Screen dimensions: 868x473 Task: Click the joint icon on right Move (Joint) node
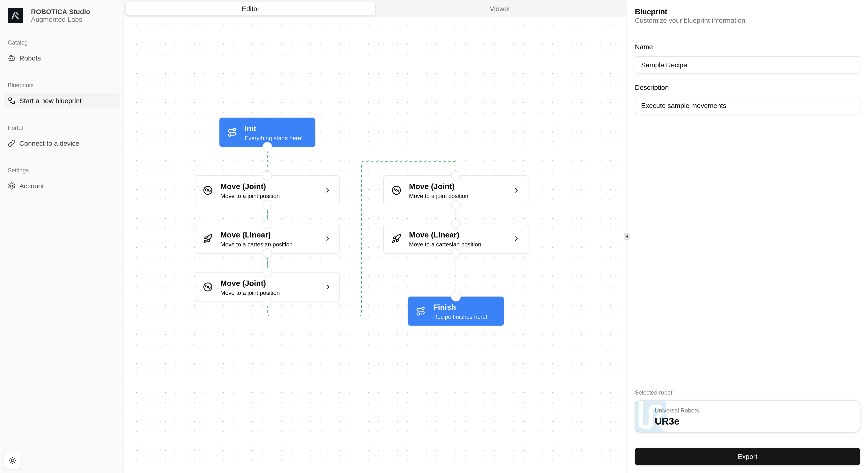(397, 190)
